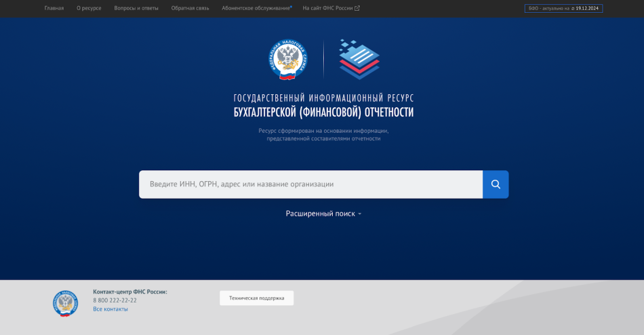Click the layered blue-red resource logo
This screenshot has width=644, height=335.
[359, 60]
